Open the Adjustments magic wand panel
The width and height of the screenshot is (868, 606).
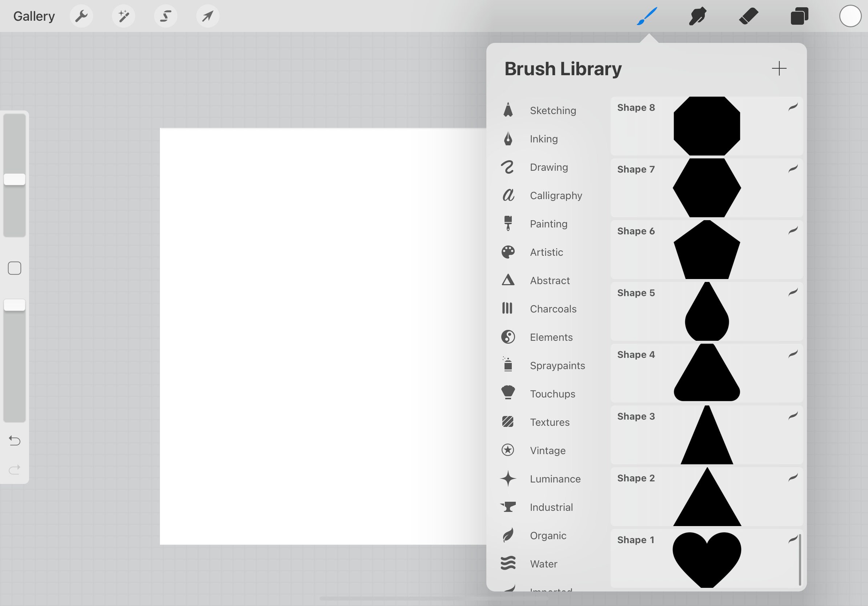tap(124, 16)
